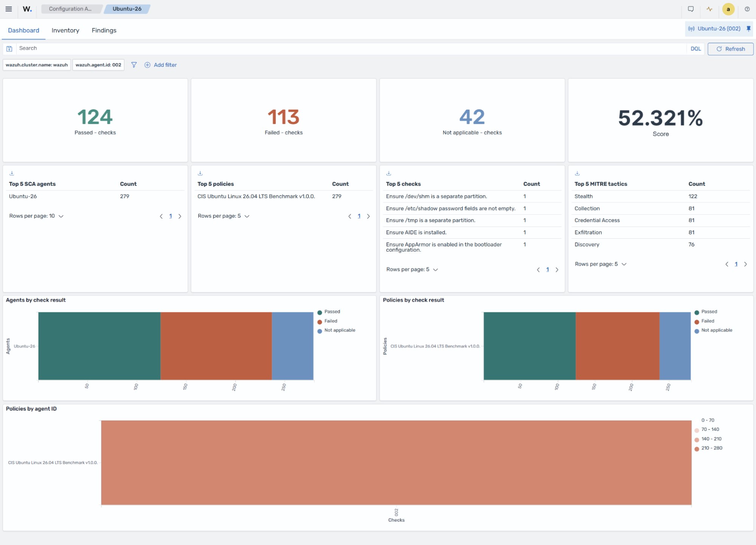Open the Configuration A... breadcrumb
This screenshot has height=545, width=756.
coord(70,9)
